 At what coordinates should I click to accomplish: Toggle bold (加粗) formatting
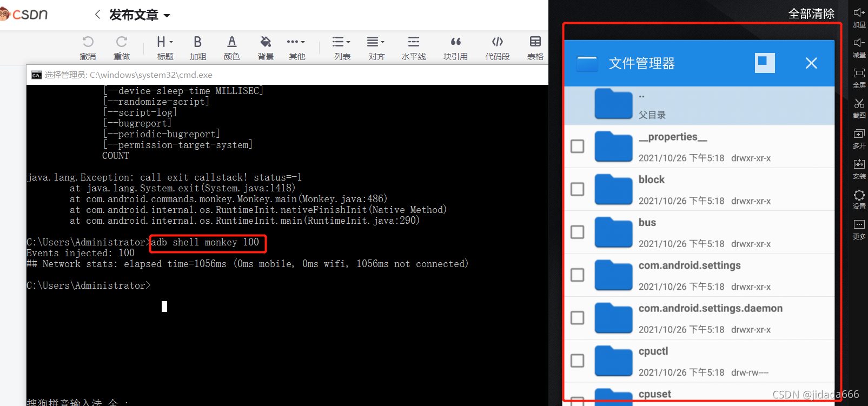tap(198, 42)
